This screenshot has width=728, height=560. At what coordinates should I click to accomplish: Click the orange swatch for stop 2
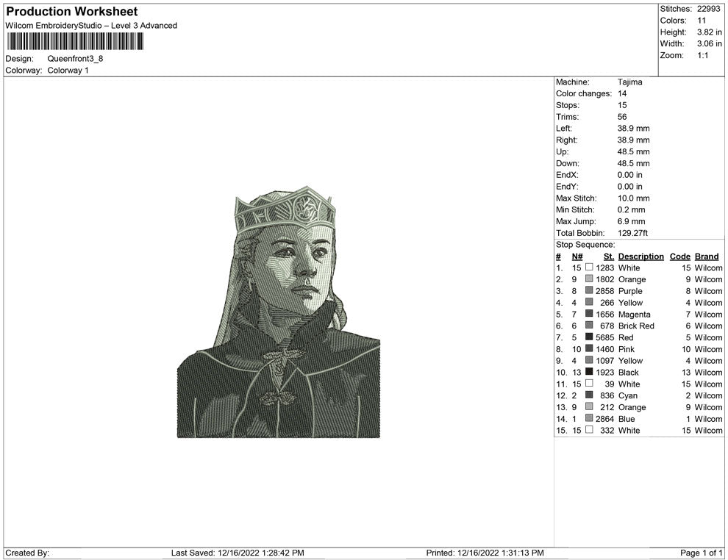589,279
